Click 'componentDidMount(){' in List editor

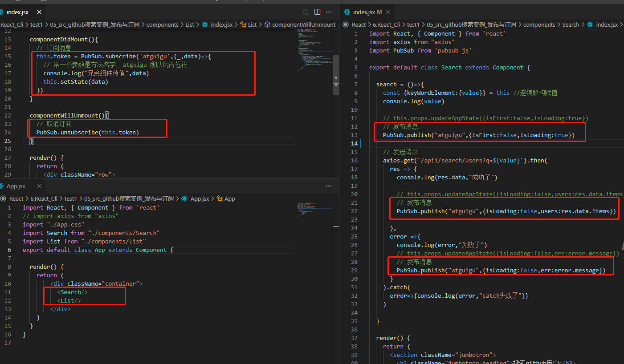(x=64, y=40)
